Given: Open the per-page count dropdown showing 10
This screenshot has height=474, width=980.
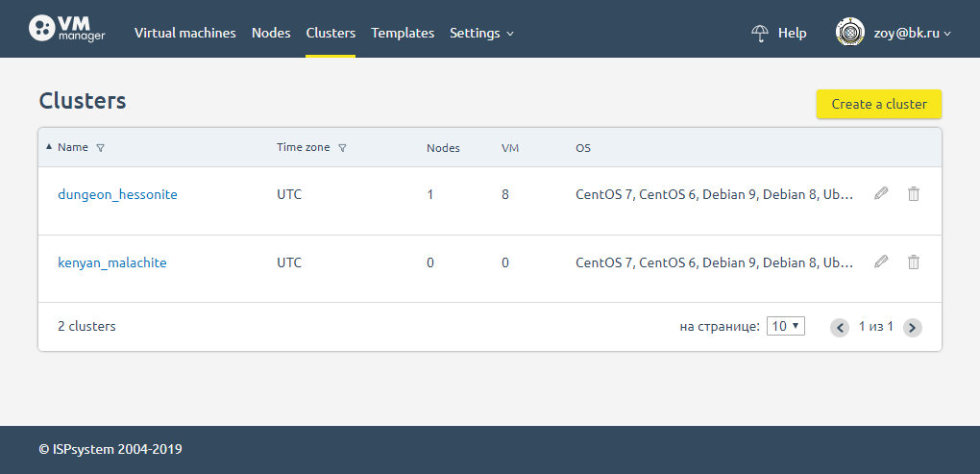Looking at the screenshot, I should point(786,326).
